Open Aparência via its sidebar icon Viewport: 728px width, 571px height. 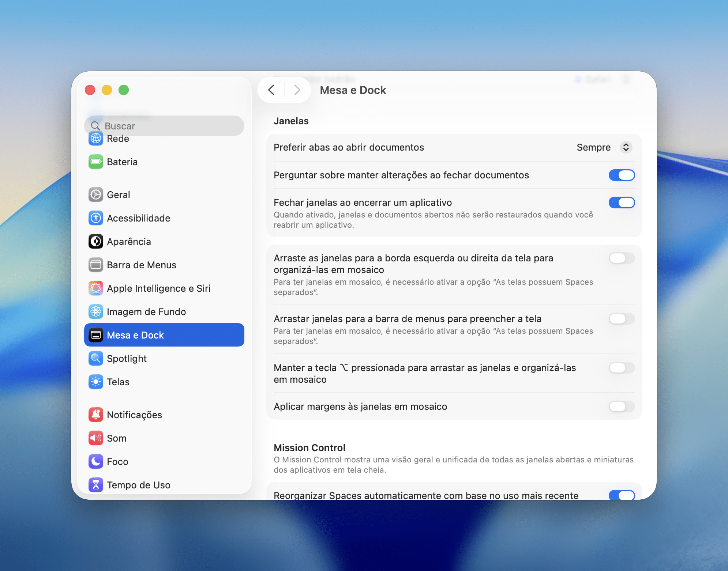click(x=96, y=242)
